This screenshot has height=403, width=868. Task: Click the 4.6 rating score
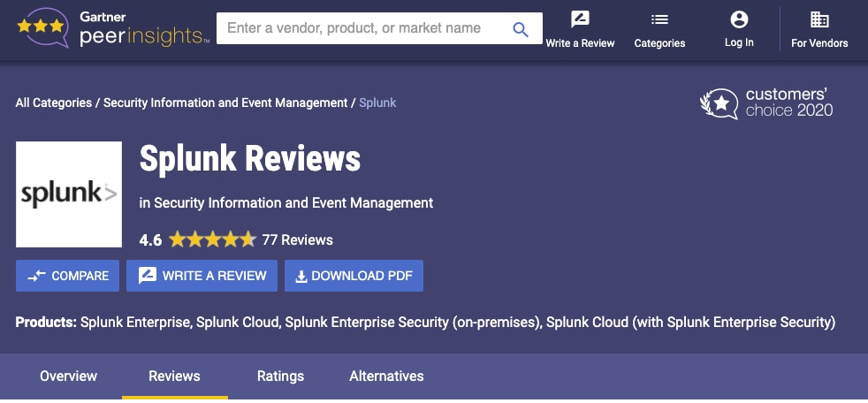pyautogui.click(x=150, y=240)
